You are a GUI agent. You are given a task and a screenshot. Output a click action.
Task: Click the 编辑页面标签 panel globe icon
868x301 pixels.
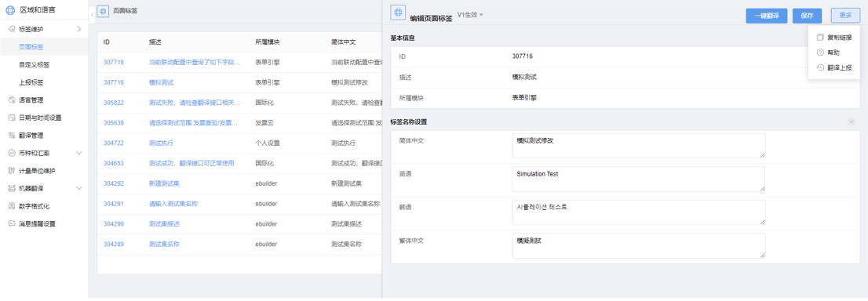pos(398,13)
